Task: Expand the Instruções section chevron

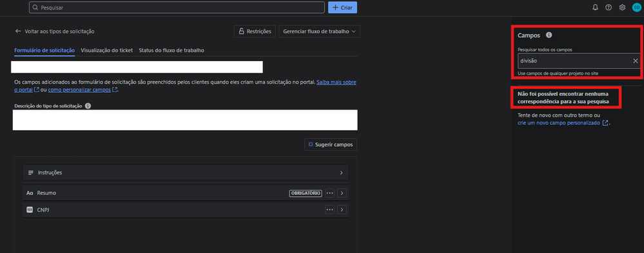Action: coord(341,173)
